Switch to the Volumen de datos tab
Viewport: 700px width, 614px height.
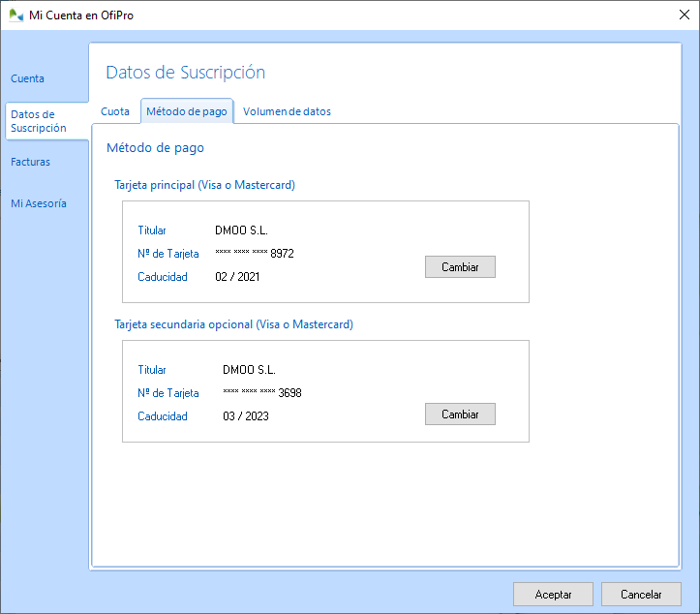tap(287, 111)
